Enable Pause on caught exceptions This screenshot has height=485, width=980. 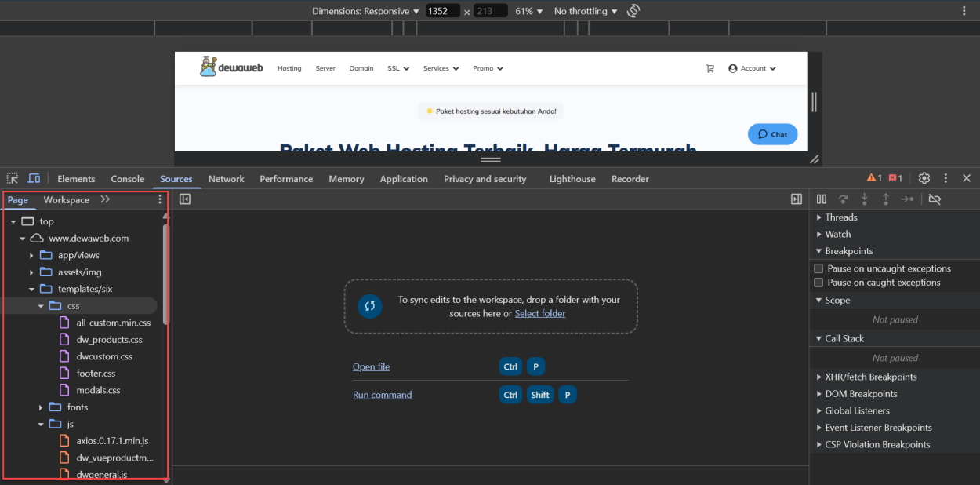pyautogui.click(x=819, y=283)
